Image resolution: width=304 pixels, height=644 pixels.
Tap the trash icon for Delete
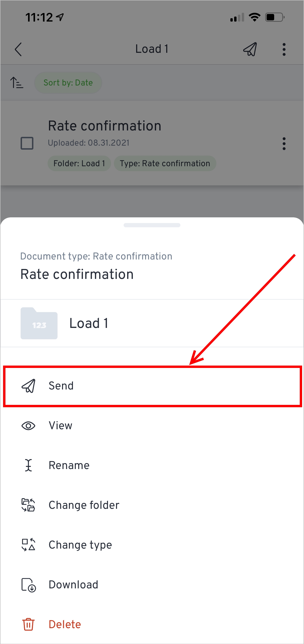tap(28, 624)
